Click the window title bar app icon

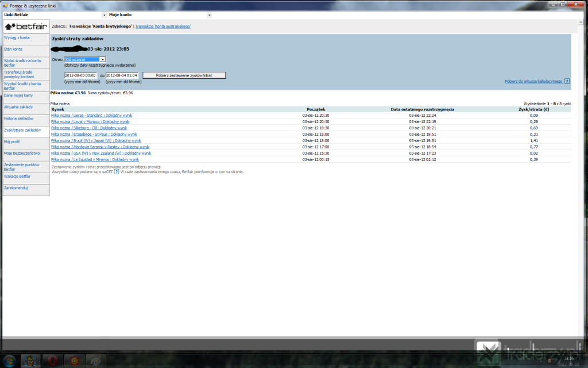[5, 6]
